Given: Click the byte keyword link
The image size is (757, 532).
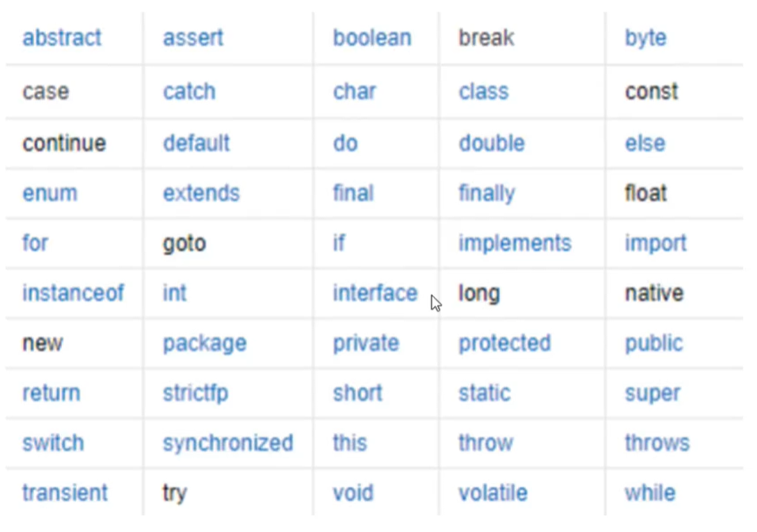Looking at the screenshot, I should click(x=645, y=39).
